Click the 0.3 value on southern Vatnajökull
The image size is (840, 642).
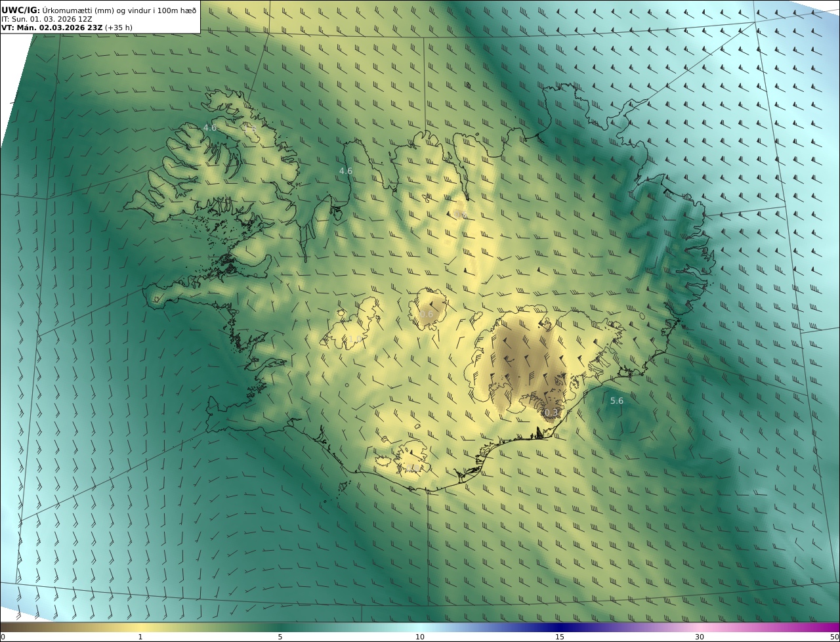(x=551, y=412)
